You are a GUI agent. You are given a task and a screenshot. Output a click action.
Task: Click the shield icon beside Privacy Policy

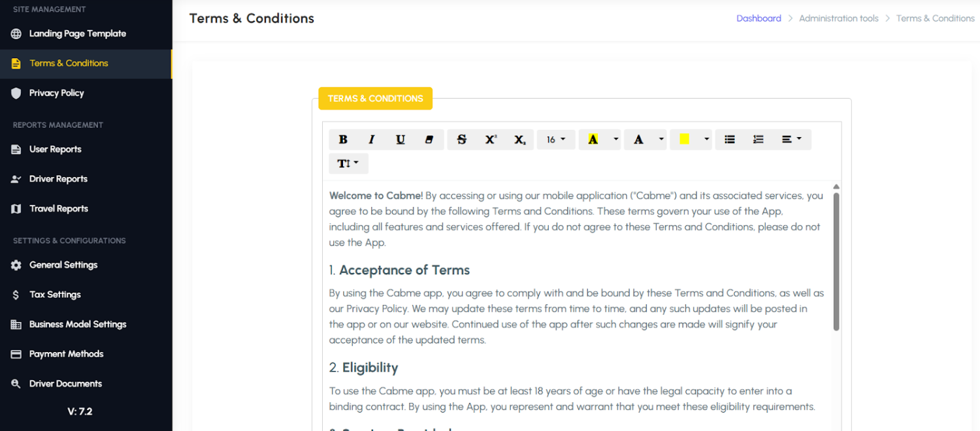click(x=16, y=93)
